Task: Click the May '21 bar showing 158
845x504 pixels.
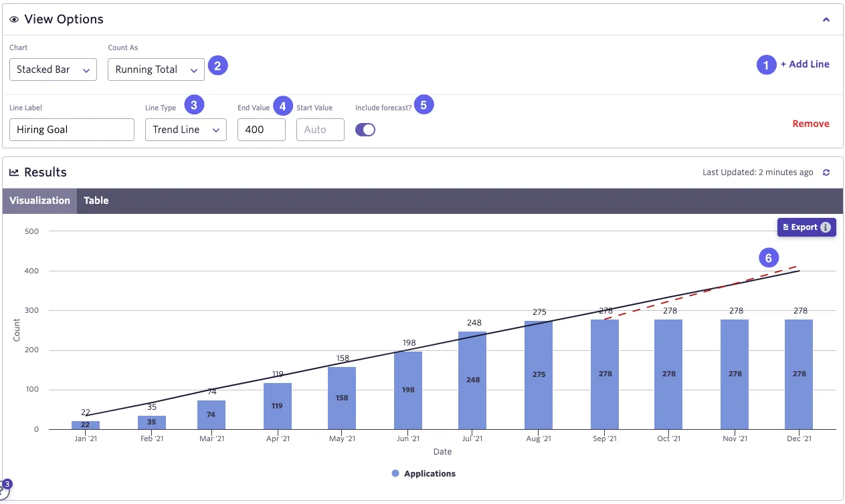Action: [342, 398]
